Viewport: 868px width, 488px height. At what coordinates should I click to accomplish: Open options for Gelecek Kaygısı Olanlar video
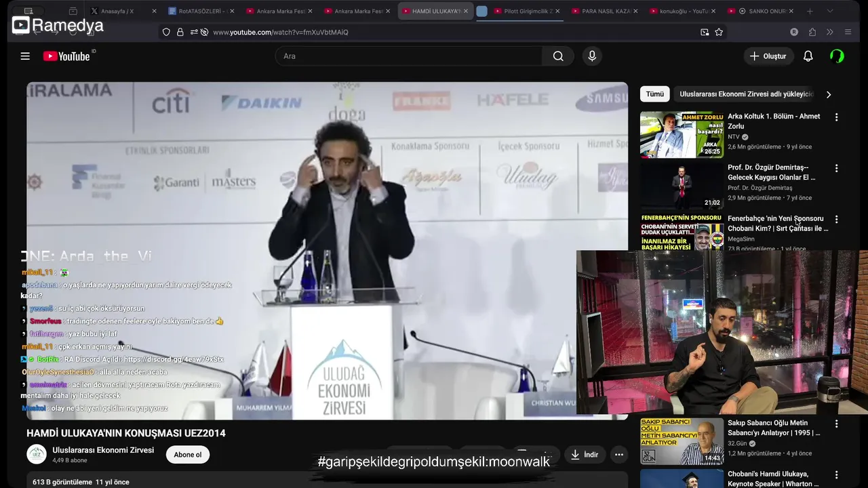point(836,168)
